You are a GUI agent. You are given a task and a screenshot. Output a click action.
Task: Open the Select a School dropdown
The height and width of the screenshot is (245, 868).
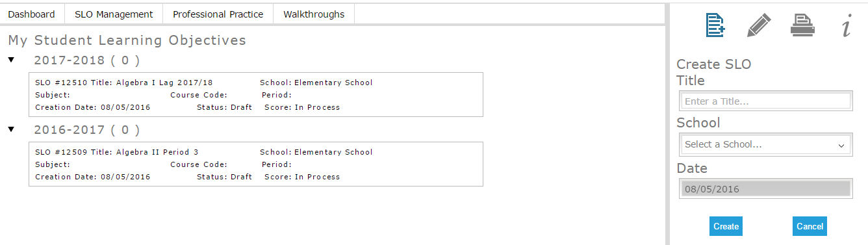765,144
